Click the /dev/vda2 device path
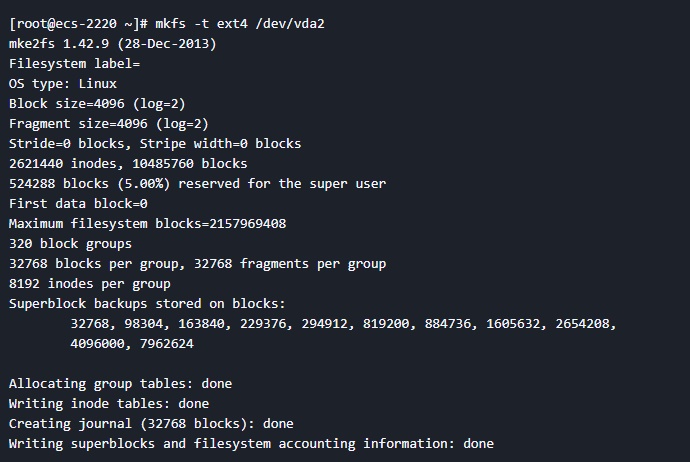Image resolution: width=690 pixels, height=462 pixels. [x=290, y=23]
